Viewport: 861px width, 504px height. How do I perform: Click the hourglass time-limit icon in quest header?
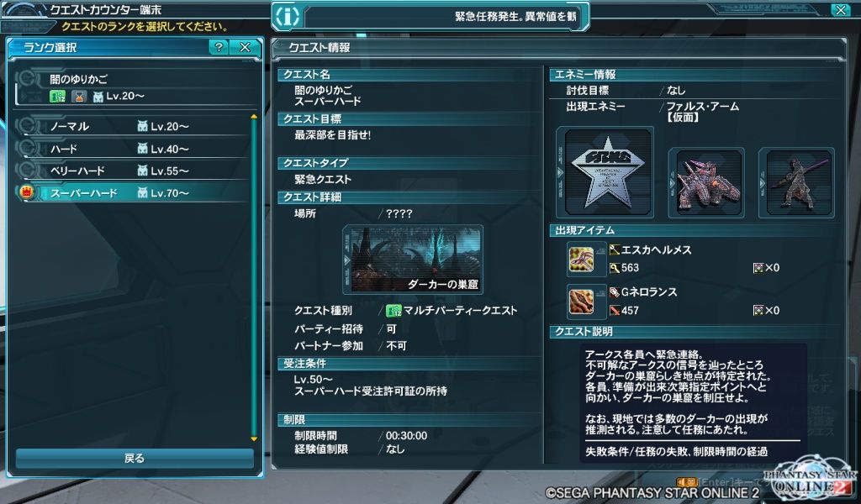pos(80,97)
